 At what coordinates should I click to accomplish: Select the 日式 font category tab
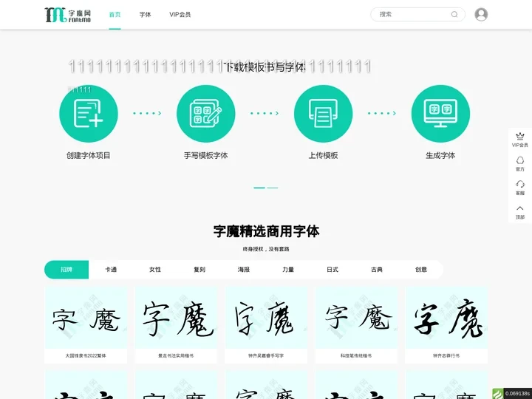click(x=332, y=270)
